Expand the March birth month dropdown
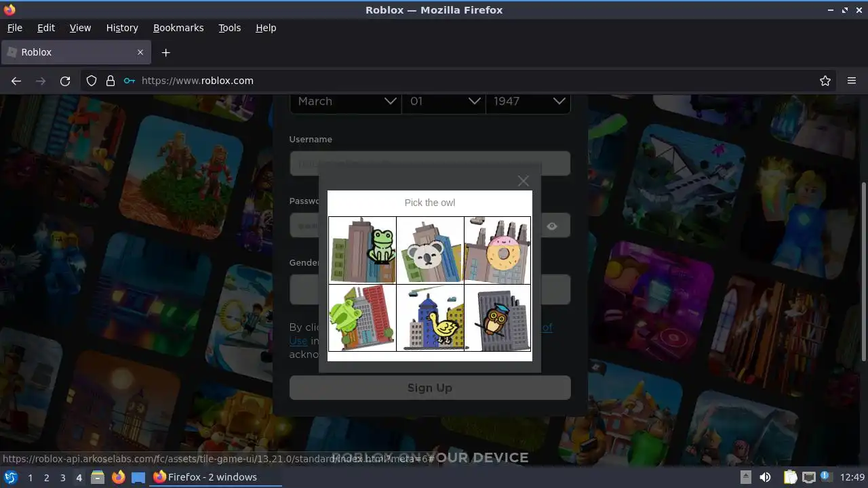This screenshot has height=488, width=868. (346, 101)
